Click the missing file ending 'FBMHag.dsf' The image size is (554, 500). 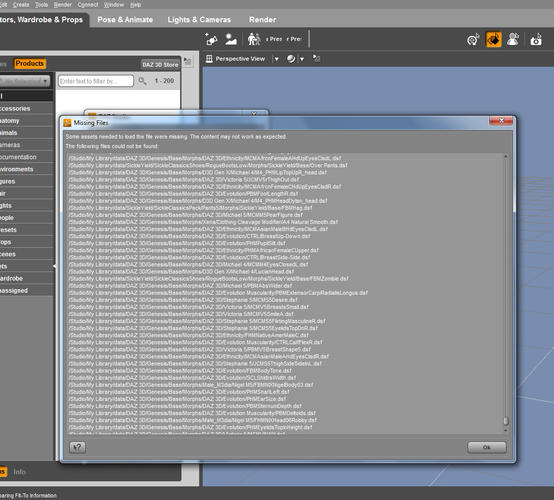(x=190, y=208)
